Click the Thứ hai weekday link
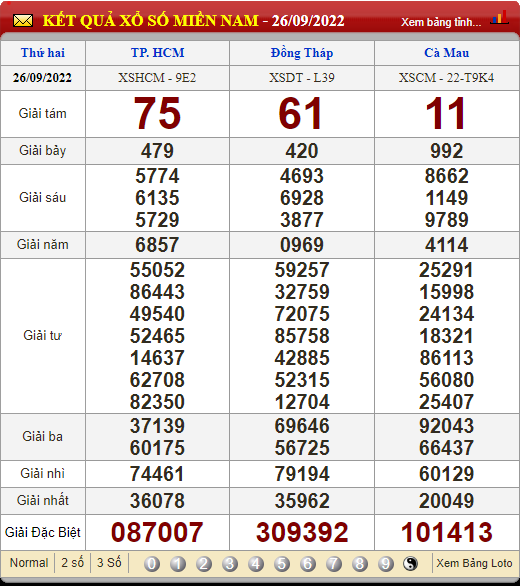520x586 pixels. [x=43, y=53]
